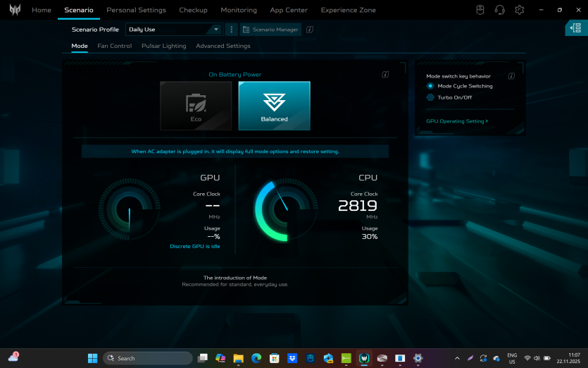Screen dimensions: 588x368
Task: Click the info icon in On Battery Power panel
Action: (x=385, y=74)
